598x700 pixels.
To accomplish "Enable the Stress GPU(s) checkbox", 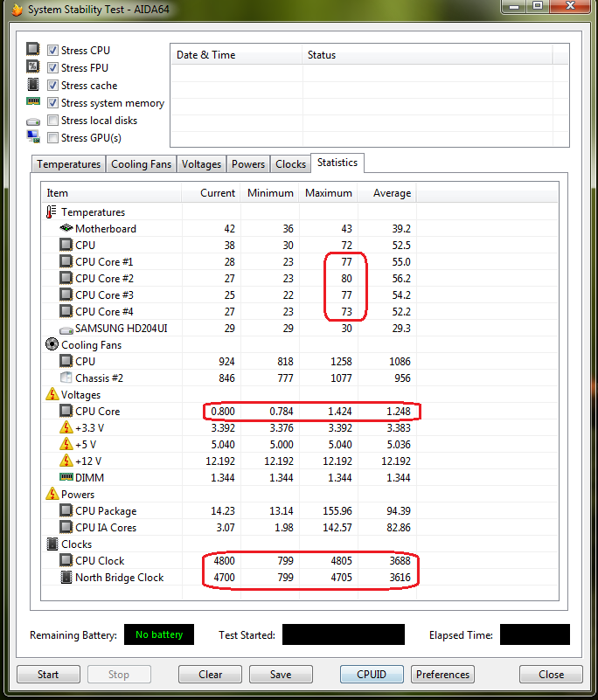I will (53, 138).
